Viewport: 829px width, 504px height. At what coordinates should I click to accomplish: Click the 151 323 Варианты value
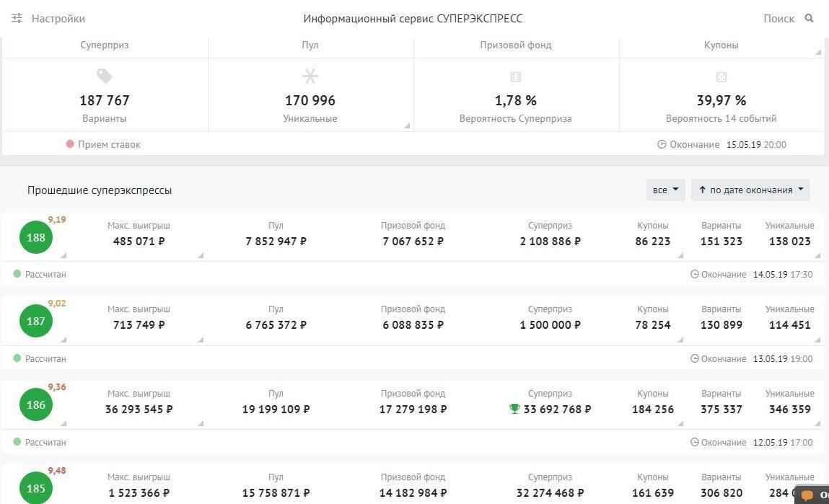pyautogui.click(x=721, y=242)
